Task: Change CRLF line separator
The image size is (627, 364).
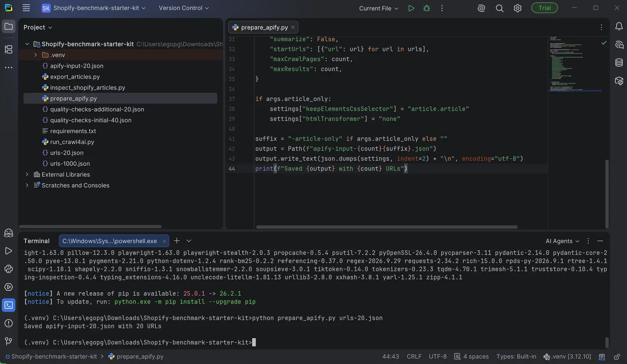Action: [414, 357]
